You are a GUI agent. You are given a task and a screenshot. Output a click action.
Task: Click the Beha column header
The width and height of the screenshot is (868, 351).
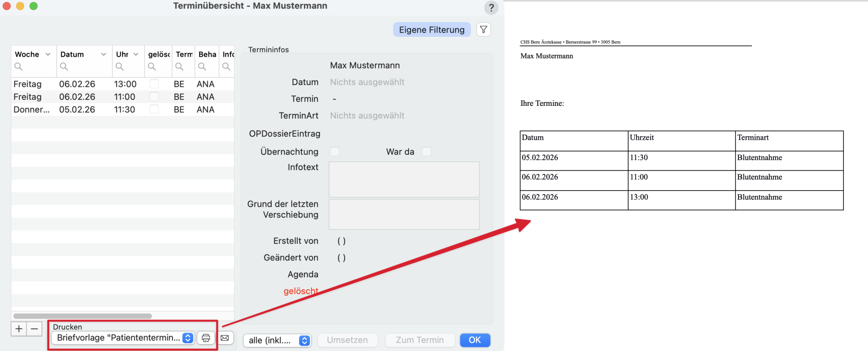207,54
